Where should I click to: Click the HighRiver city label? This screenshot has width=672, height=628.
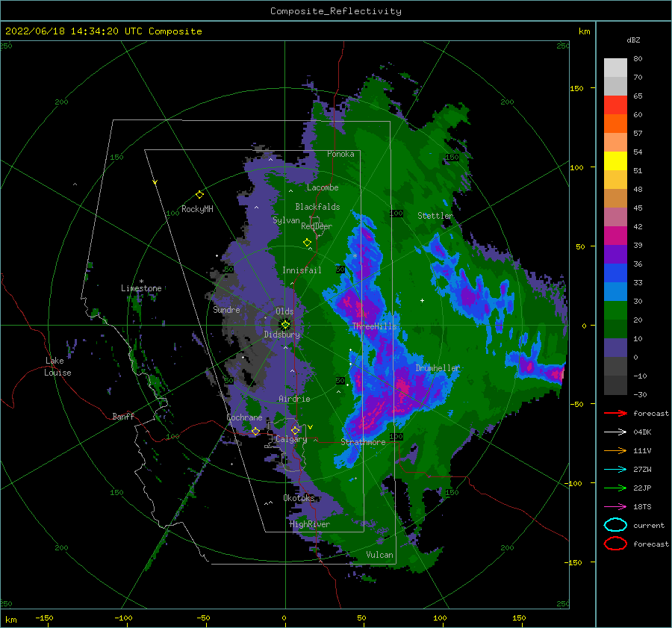[x=310, y=524]
